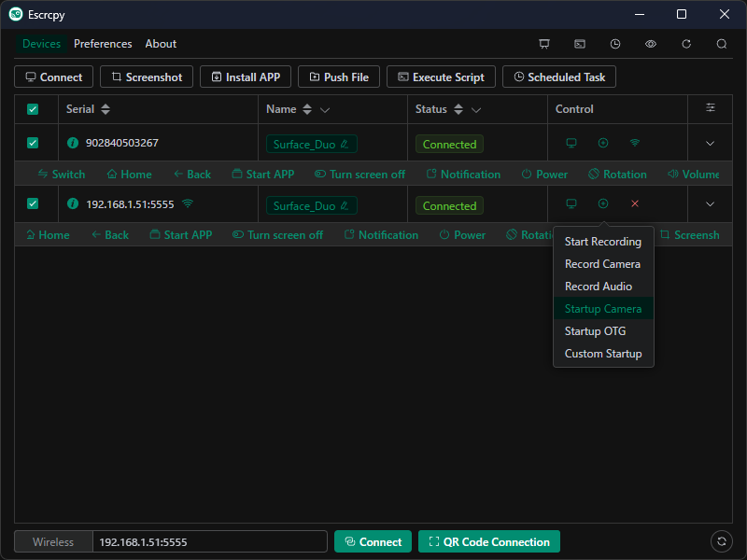747x560 pixels.
Task: Collapse the 192.168.1.51:5555 row expander chevron
Action: [710, 204]
